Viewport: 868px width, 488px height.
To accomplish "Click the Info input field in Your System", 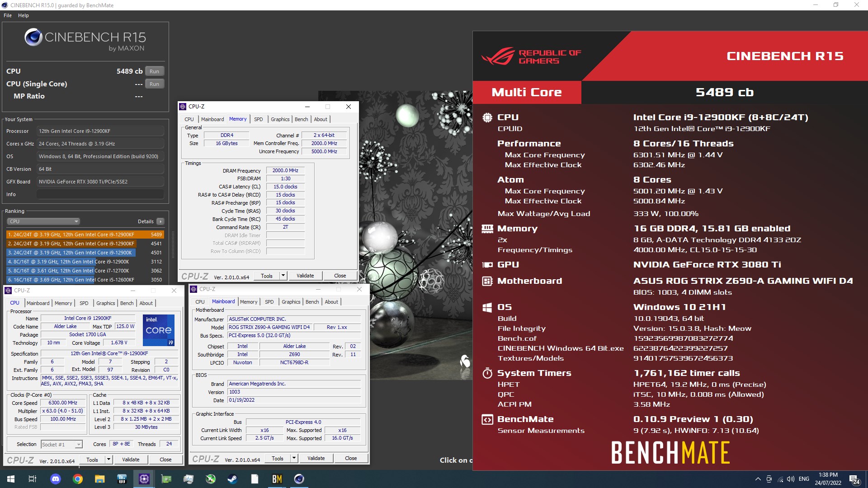I will (x=100, y=194).
